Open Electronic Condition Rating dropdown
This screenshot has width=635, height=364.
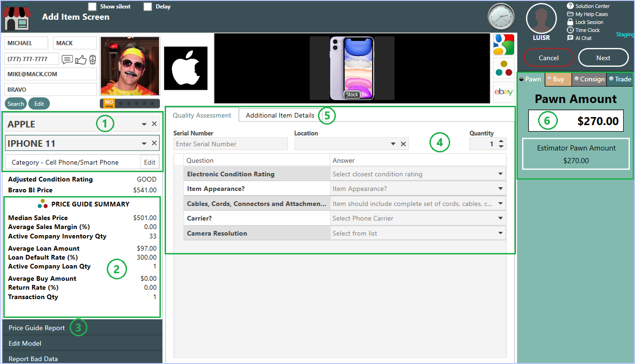(x=500, y=174)
